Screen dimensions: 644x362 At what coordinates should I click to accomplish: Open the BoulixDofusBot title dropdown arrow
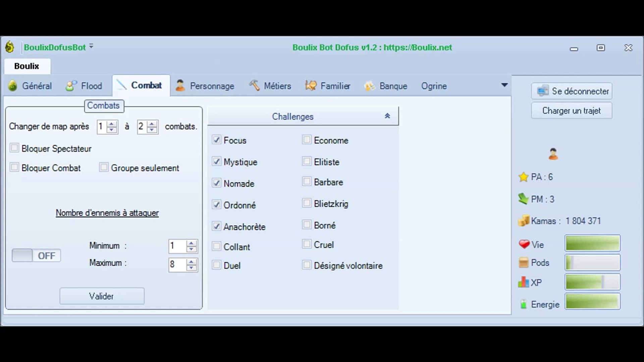pyautogui.click(x=91, y=46)
